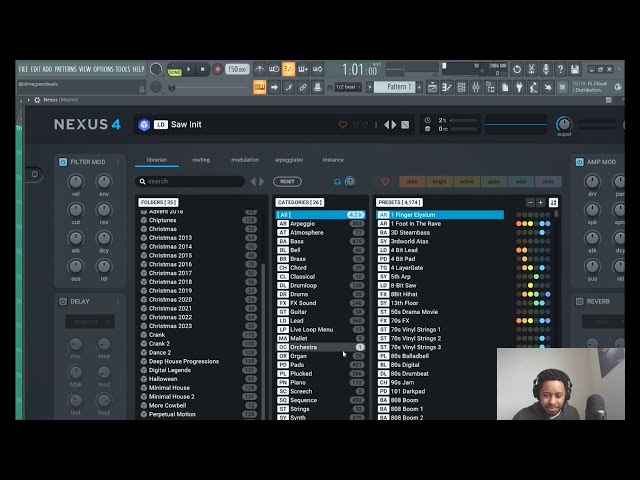This screenshot has width=640, height=480.
Task: Toggle the FILTER MOD power switch
Action: pyautogui.click(x=63, y=162)
